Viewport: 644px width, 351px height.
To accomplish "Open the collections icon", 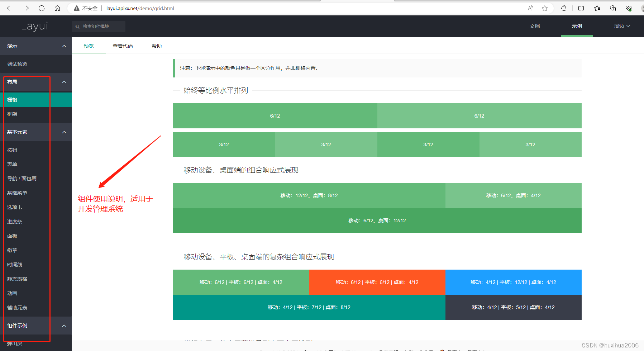I will pos(613,8).
